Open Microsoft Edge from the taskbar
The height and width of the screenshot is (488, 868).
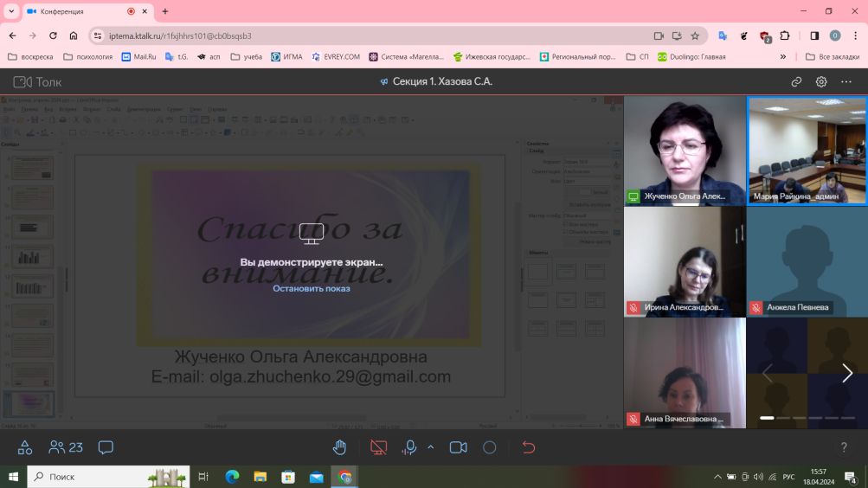click(232, 477)
